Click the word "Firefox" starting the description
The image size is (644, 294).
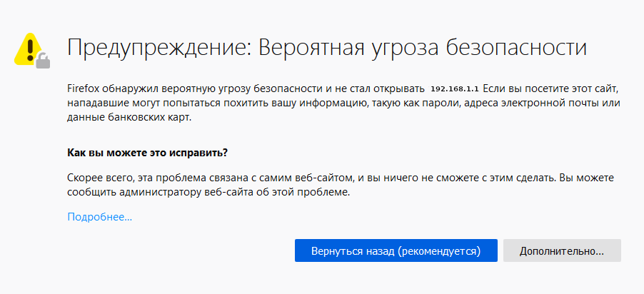pyautogui.click(x=84, y=89)
